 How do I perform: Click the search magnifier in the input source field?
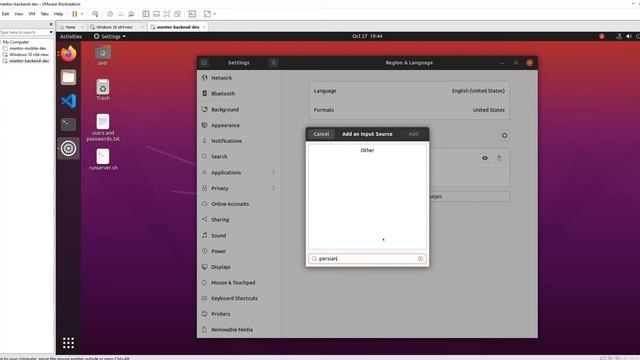(314, 259)
